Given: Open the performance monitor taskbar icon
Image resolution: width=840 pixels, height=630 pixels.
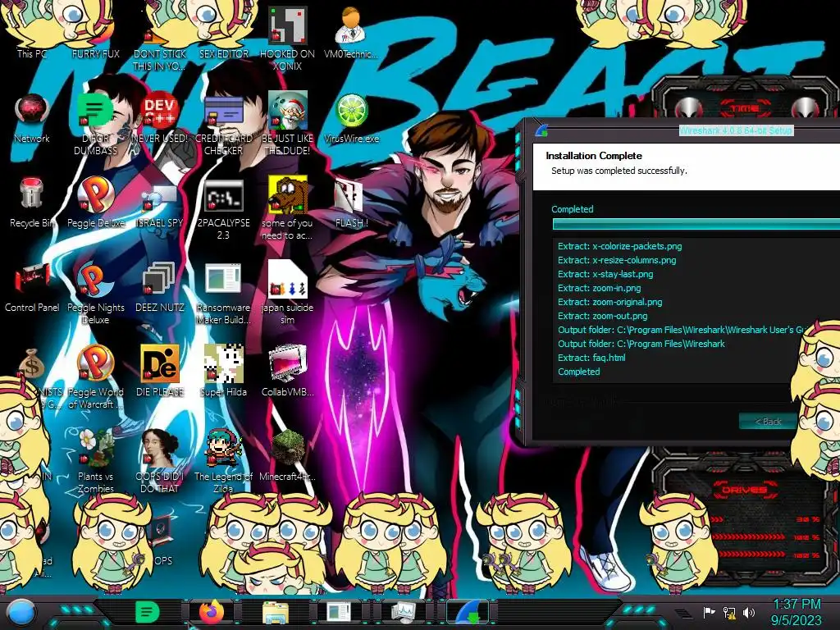Looking at the screenshot, I should pos(404,612).
